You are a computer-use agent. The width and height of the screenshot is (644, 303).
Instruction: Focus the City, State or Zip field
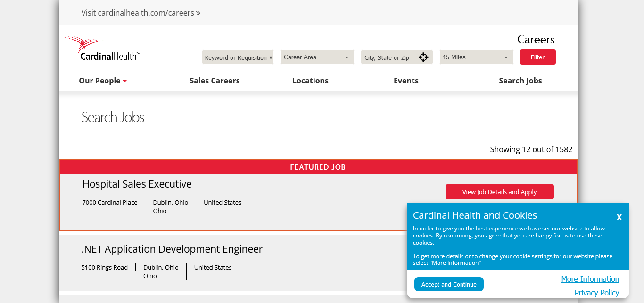coord(388,57)
